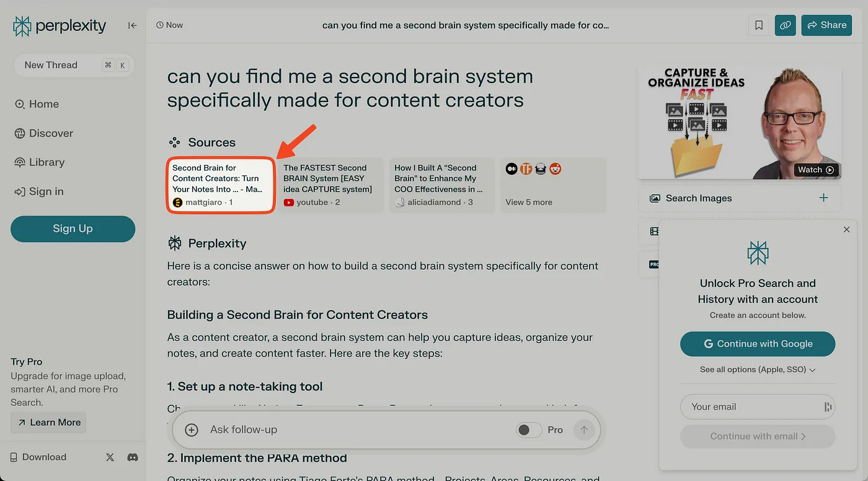
Task: Click the Continue with email button
Action: coord(758,436)
